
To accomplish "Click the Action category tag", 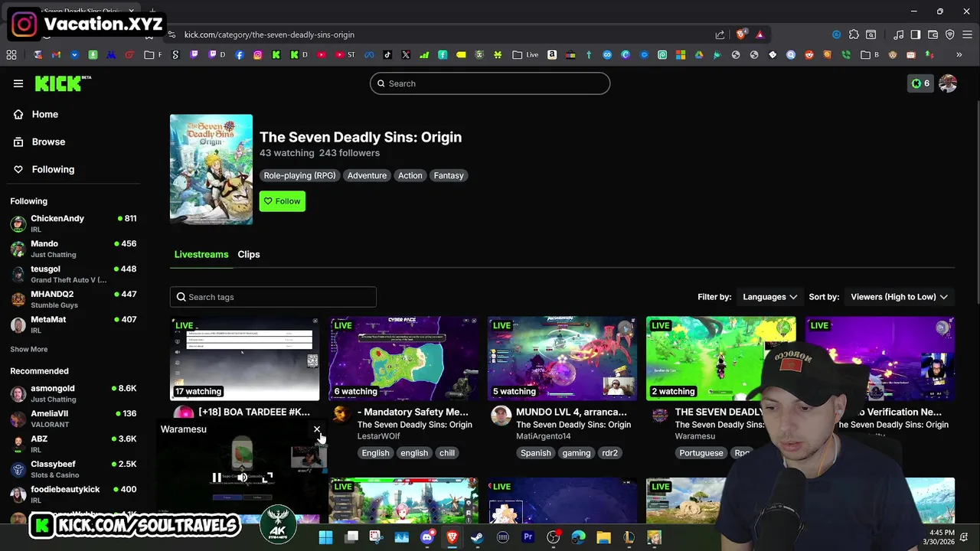I will point(410,175).
